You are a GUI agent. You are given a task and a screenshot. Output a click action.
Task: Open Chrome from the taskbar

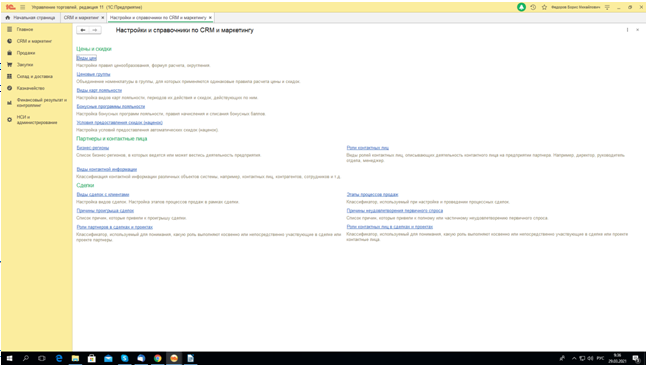[x=158, y=358]
